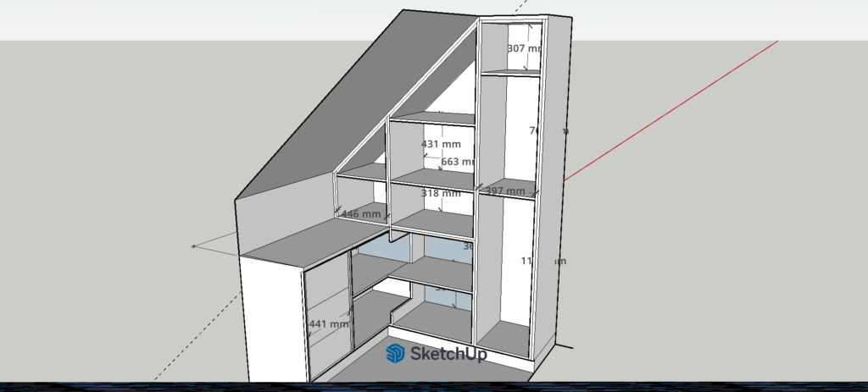Select the white lower-left cabinet front face
This screenshot has width=868, height=392.
point(271,322)
